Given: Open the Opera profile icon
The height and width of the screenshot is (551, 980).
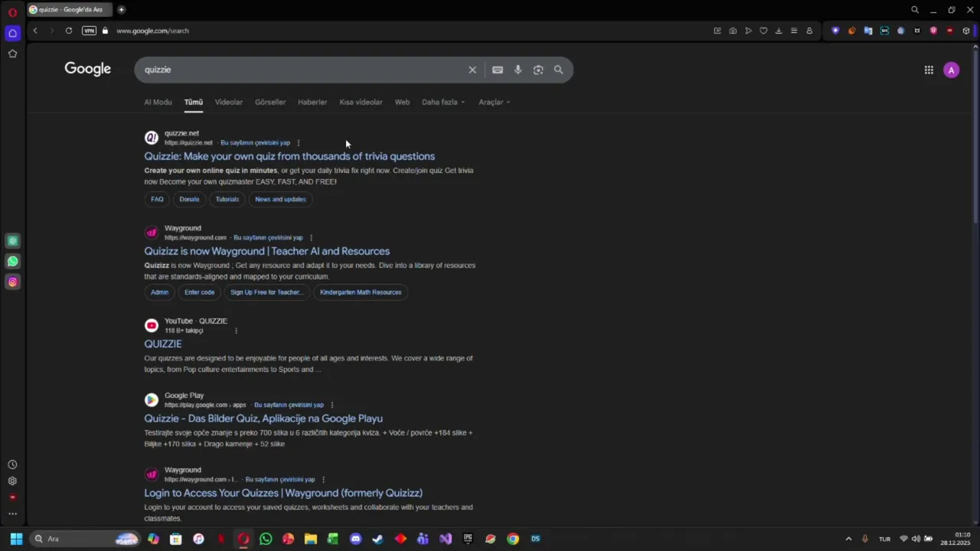Looking at the screenshot, I should coord(809,31).
